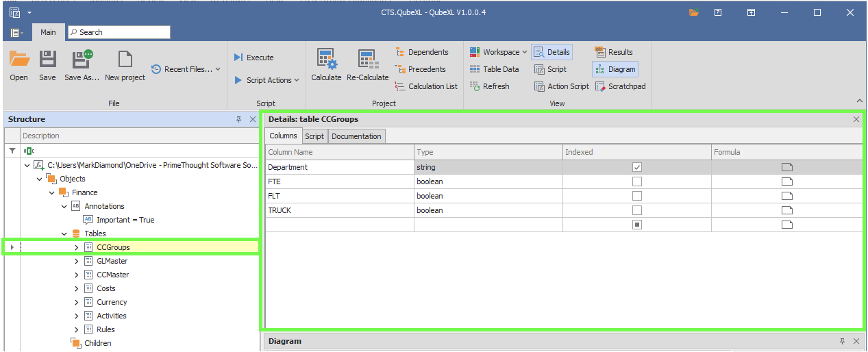Open the Action Script view
This screenshot has width=868, height=352.
coord(561,86)
